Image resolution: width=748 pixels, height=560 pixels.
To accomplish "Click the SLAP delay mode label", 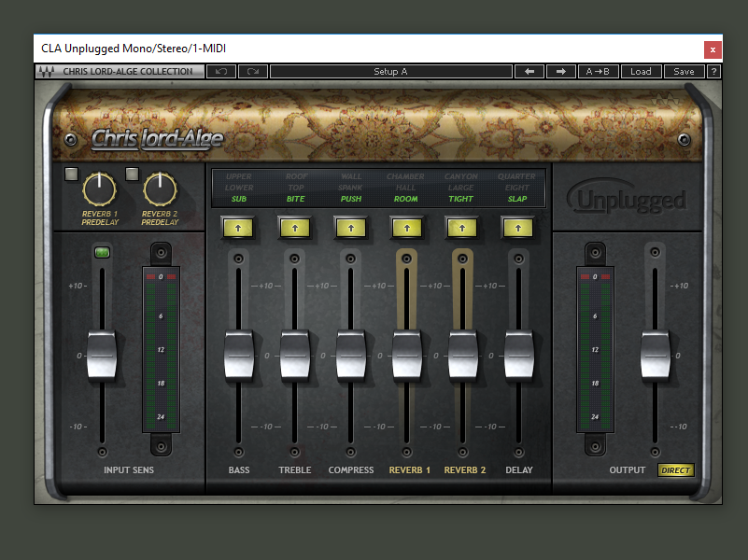I will coord(517,199).
